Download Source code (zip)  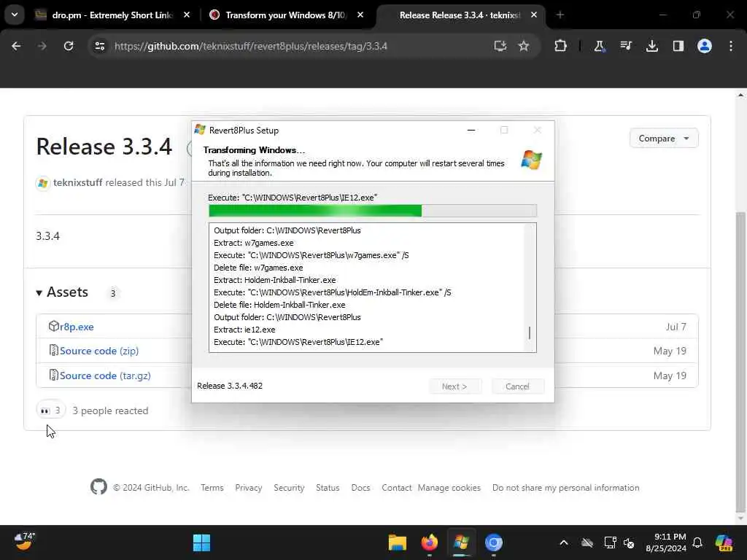(x=99, y=351)
